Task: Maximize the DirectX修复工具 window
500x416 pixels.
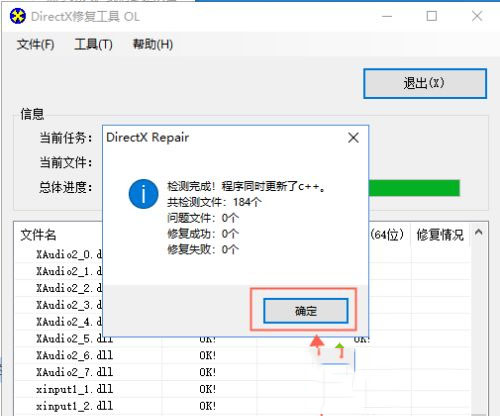Action: tap(432, 16)
